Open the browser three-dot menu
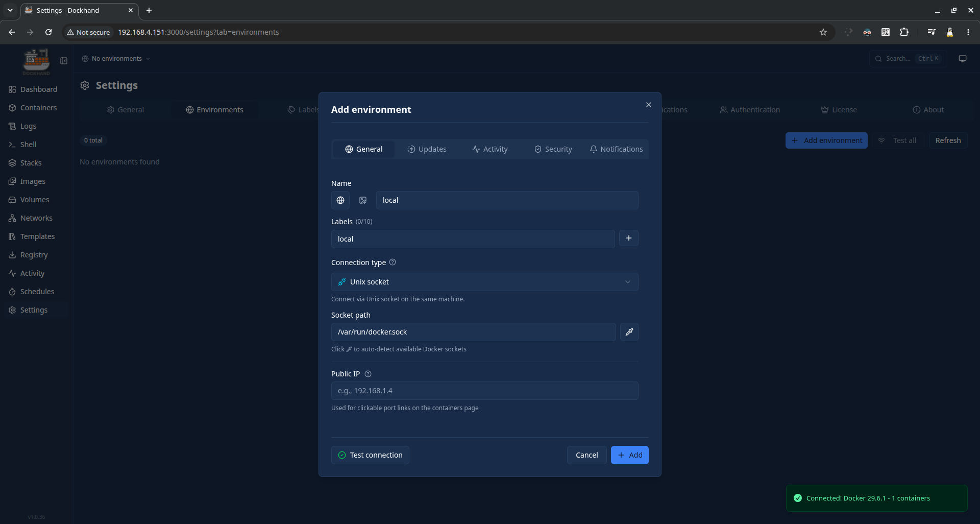980x524 pixels. tap(968, 32)
